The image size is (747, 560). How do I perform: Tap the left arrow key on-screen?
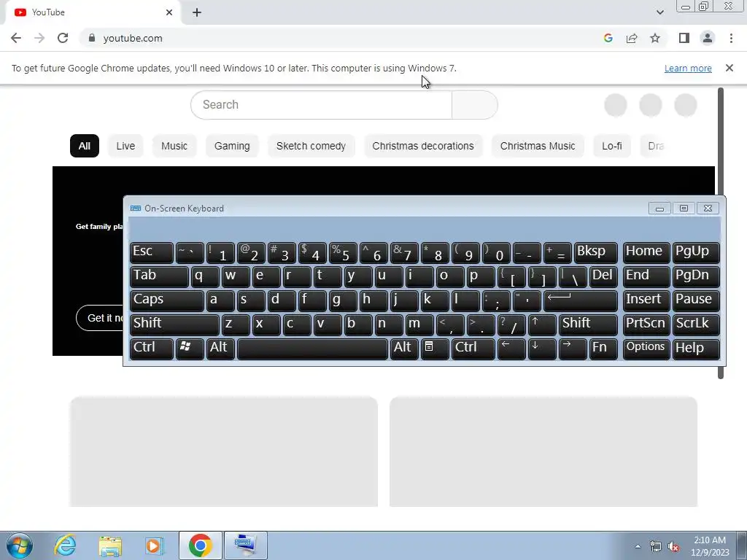click(x=511, y=349)
